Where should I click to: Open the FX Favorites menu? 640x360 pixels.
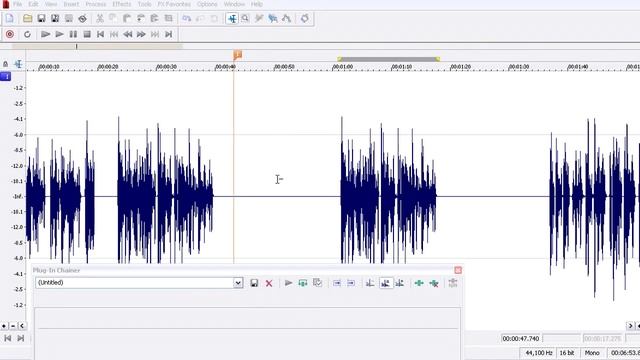pos(174,4)
